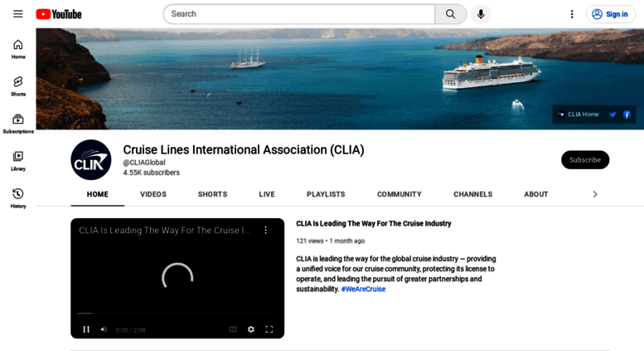The image size is (644, 351).
Task: Open the video player's three-dot menu
Action: 266,230
